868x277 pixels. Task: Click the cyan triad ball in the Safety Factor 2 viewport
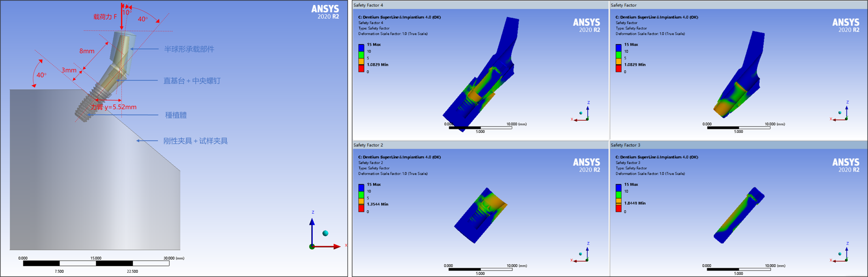pos(580,254)
